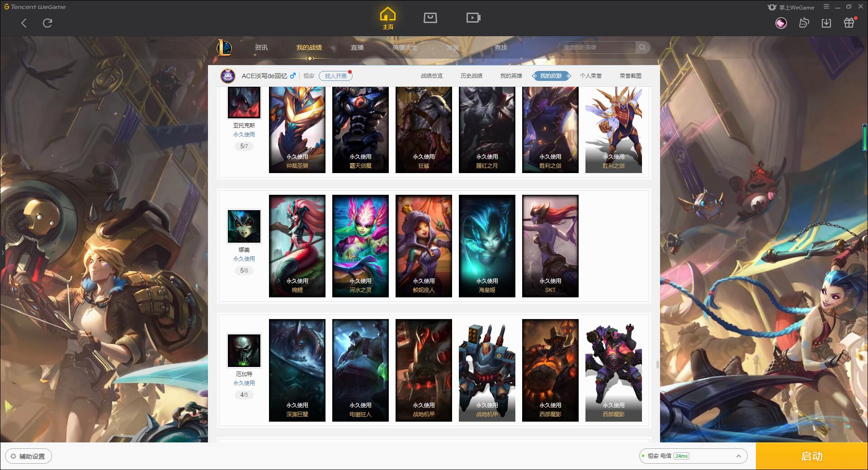Open the 腥红之月 skin card

pyautogui.click(x=487, y=130)
